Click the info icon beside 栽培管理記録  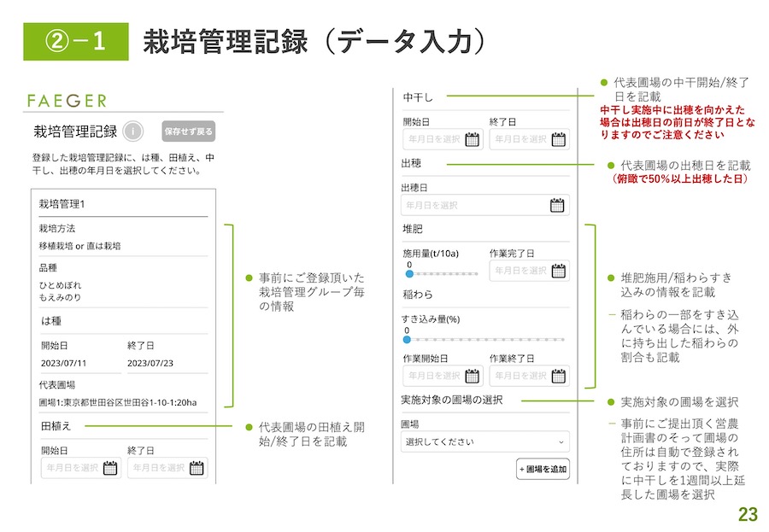click(x=132, y=131)
